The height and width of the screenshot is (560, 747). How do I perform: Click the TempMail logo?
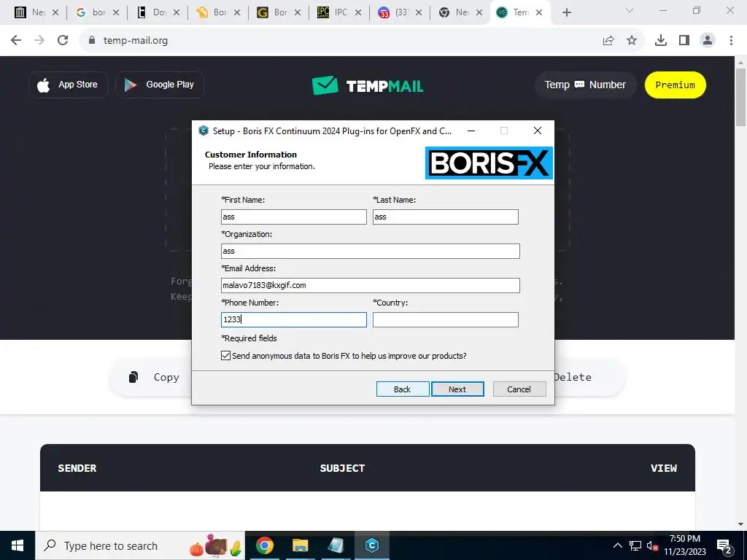click(x=368, y=85)
